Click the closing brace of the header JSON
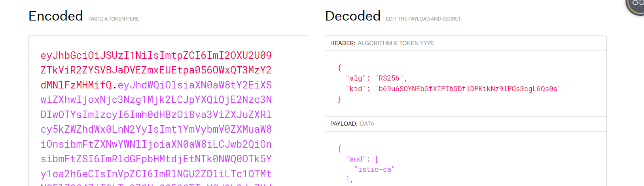Viewport: 644px width, 186px height. pyautogui.click(x=339, y=99)
